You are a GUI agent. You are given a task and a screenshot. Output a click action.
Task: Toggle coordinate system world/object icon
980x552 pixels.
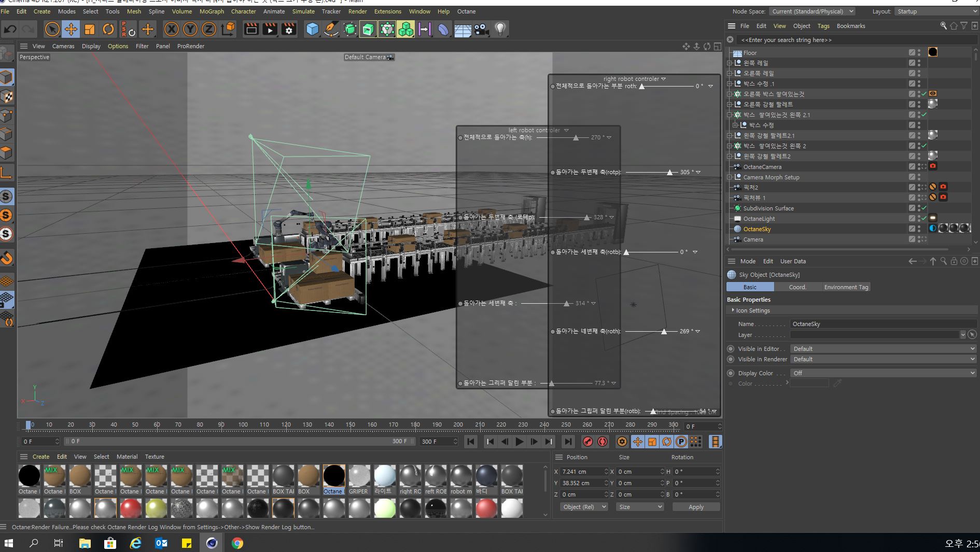click(x=228, y=30)
